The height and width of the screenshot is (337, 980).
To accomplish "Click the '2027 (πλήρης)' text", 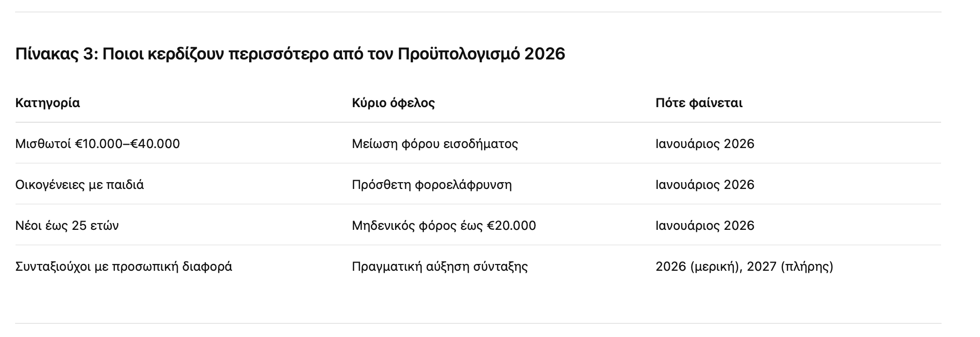I will [790, 266].
